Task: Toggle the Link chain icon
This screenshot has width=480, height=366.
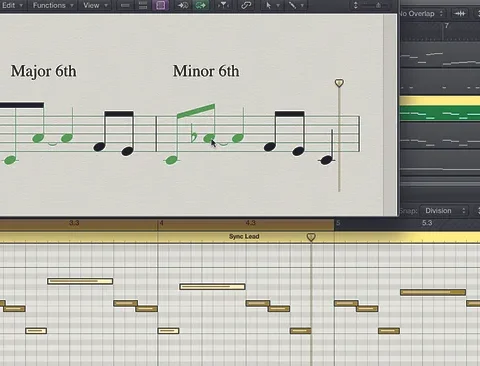Action: 246,5
